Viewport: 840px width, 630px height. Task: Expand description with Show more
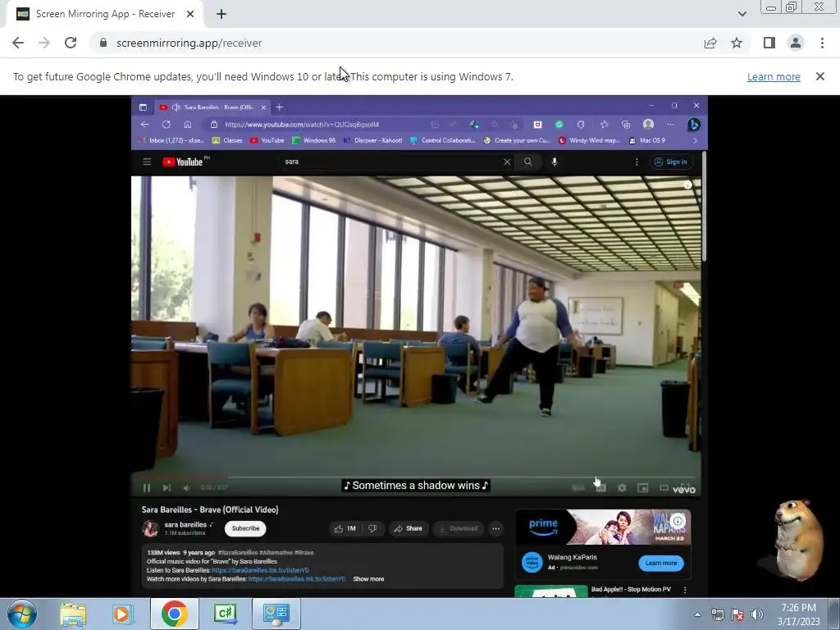point(368,579)
